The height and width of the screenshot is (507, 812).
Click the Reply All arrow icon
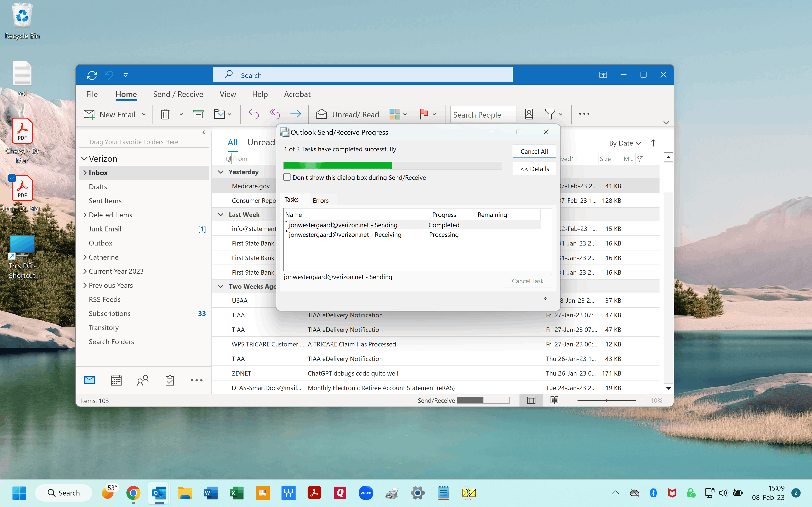tap(274, 114)
